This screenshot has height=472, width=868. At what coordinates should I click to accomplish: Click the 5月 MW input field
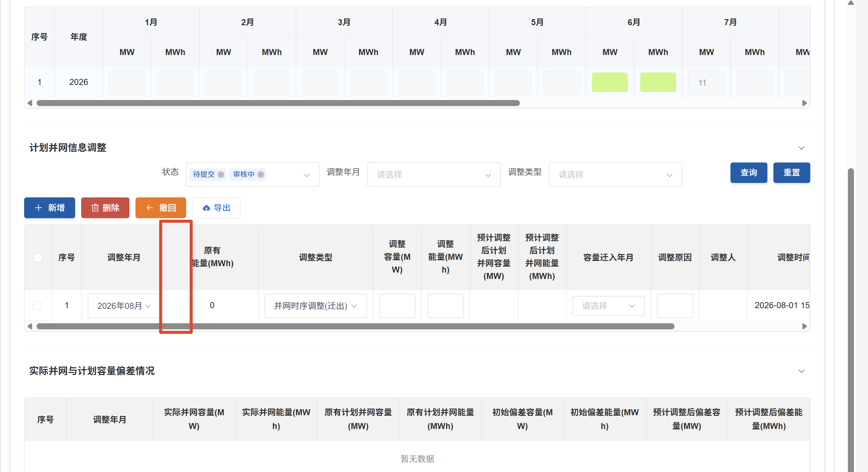tap(513, 82)
